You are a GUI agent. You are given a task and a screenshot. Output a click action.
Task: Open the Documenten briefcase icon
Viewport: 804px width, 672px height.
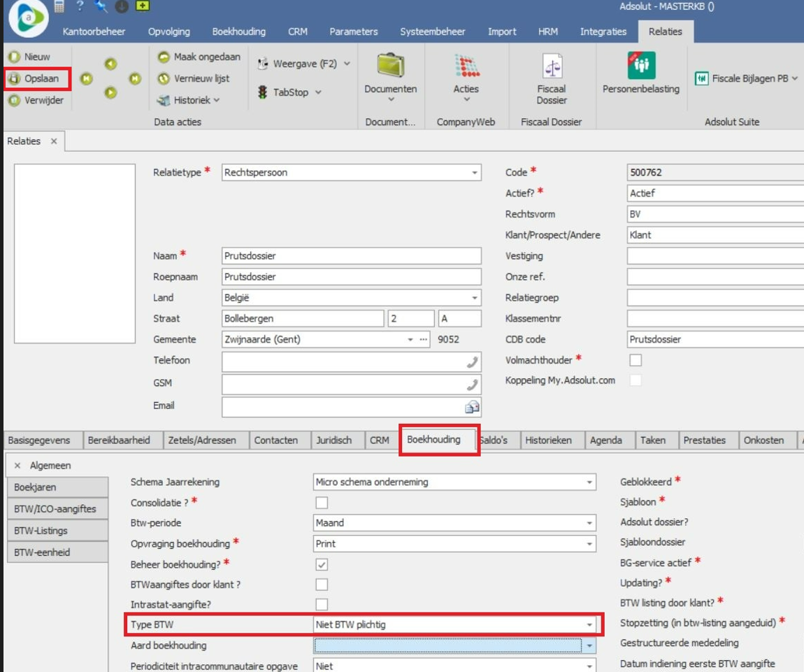pyautogui.click(x=391, y=66)
